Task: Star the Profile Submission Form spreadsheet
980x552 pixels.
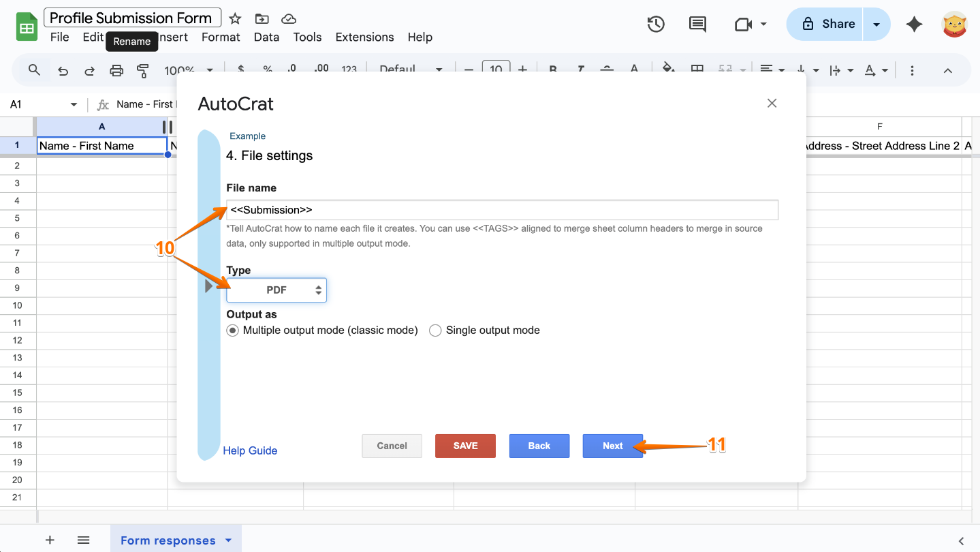Action: (234, 17)
